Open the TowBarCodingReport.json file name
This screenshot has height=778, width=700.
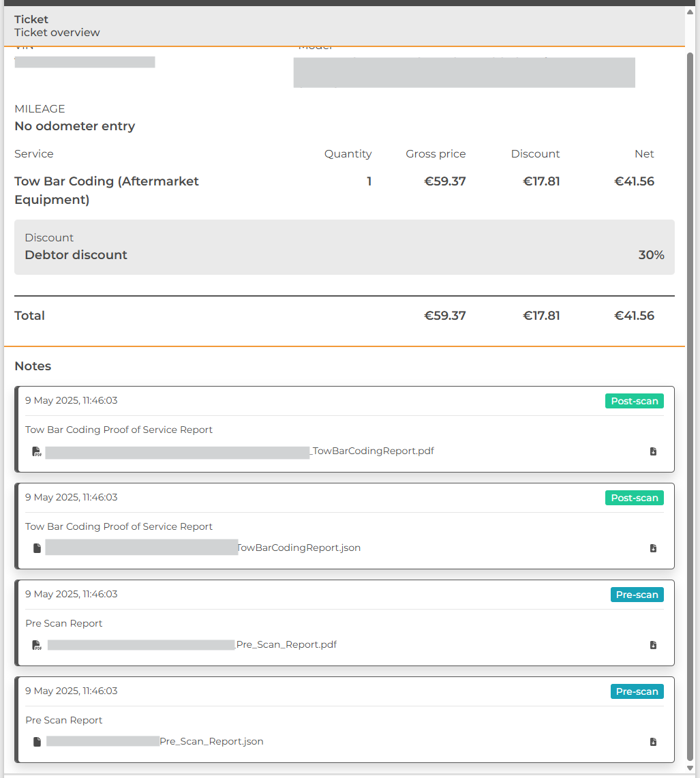299,548
